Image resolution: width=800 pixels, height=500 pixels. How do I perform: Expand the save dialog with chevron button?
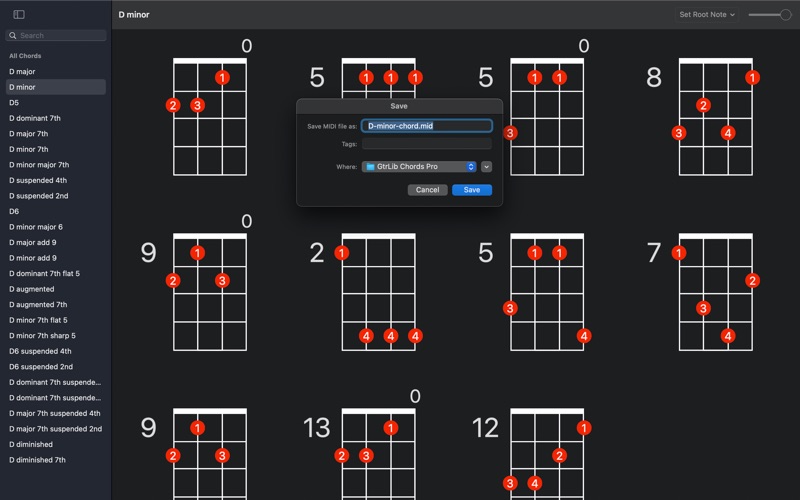click(487, 167)
